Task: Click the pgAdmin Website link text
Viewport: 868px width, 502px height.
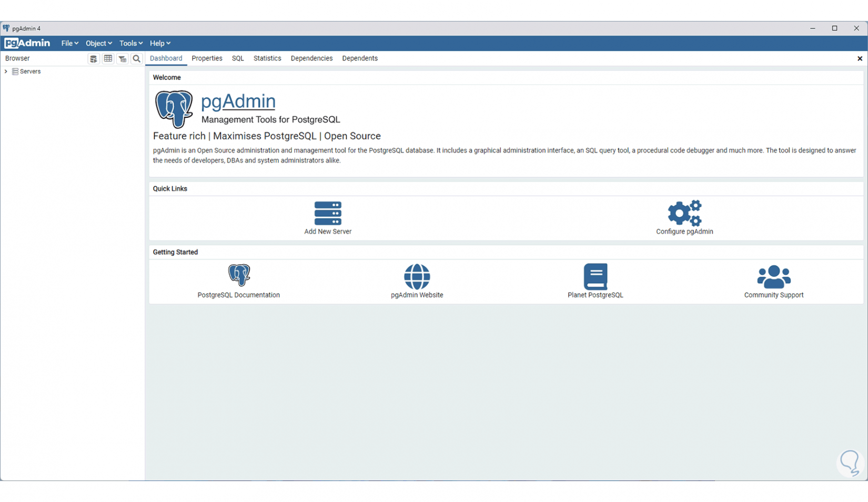Action: [417, 295]
